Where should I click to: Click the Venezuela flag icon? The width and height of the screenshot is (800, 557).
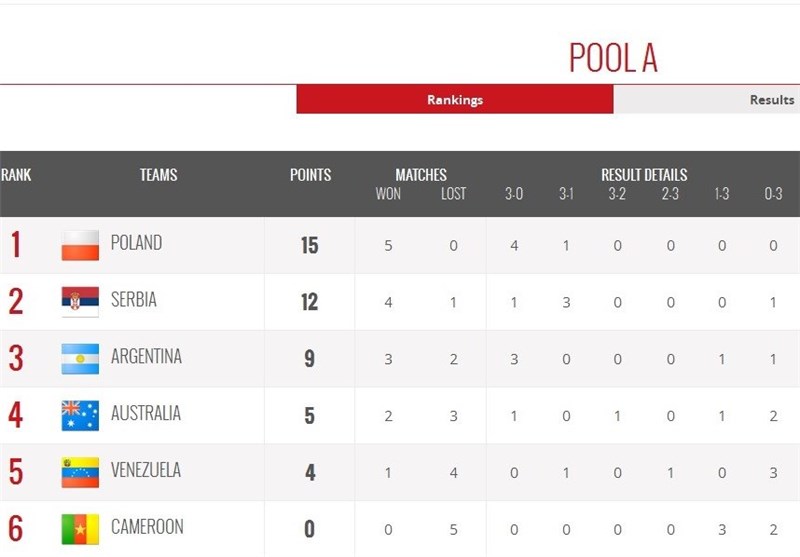80,472
